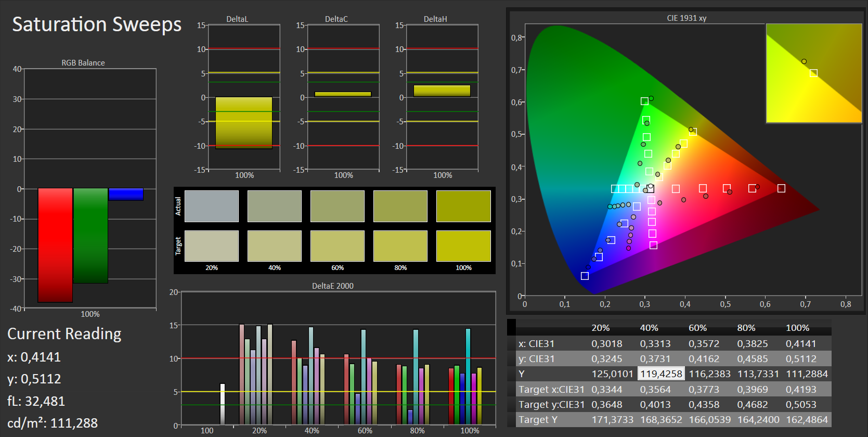Click the CIE 1931 xy chart title

(x=686, y=18)
